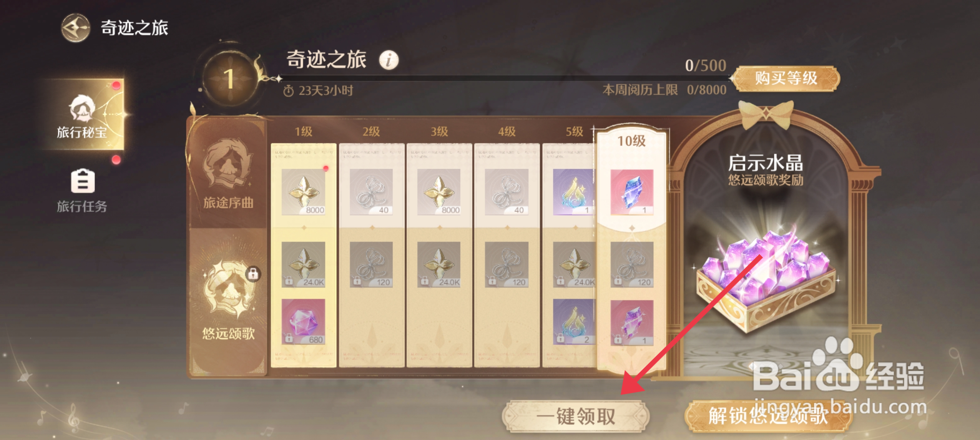Select the level 10 blue crystal reward
The height and width of the screenshot is (440, 980).
632,192
